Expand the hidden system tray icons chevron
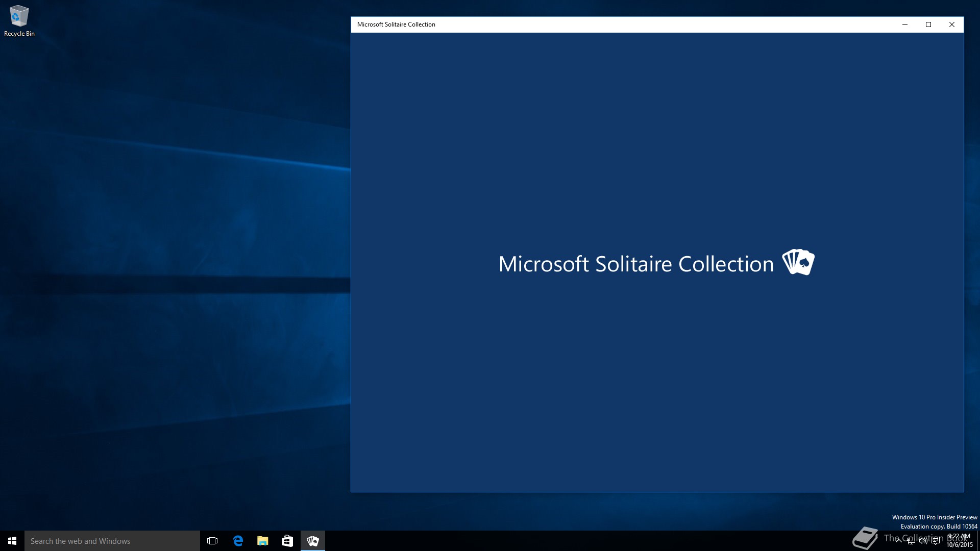Image resolution: width=980 pixels, height=551 pixels. 898,541
